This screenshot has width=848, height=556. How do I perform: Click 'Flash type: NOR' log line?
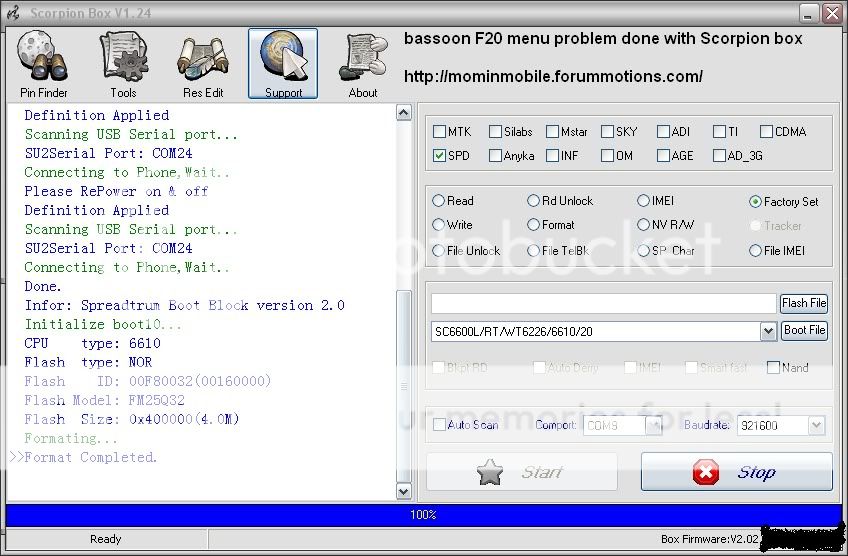point(88,362)
